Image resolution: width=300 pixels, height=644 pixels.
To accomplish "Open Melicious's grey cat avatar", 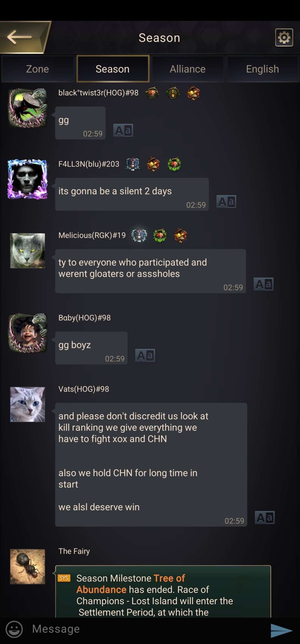I will (x=27, y=251).
